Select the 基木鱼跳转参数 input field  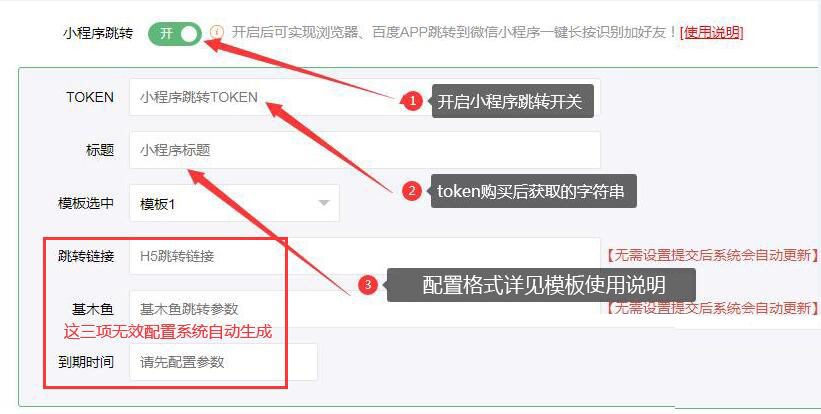coord(364,309)
